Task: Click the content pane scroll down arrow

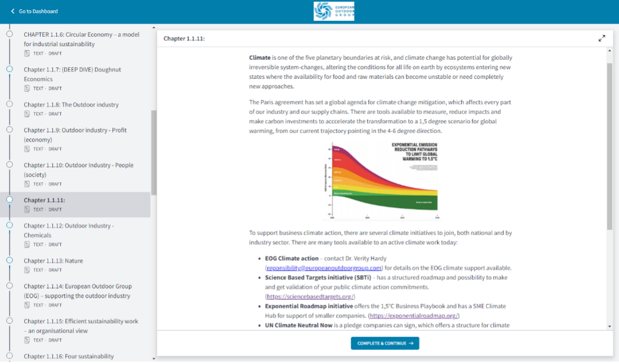Action: point(609,326)
